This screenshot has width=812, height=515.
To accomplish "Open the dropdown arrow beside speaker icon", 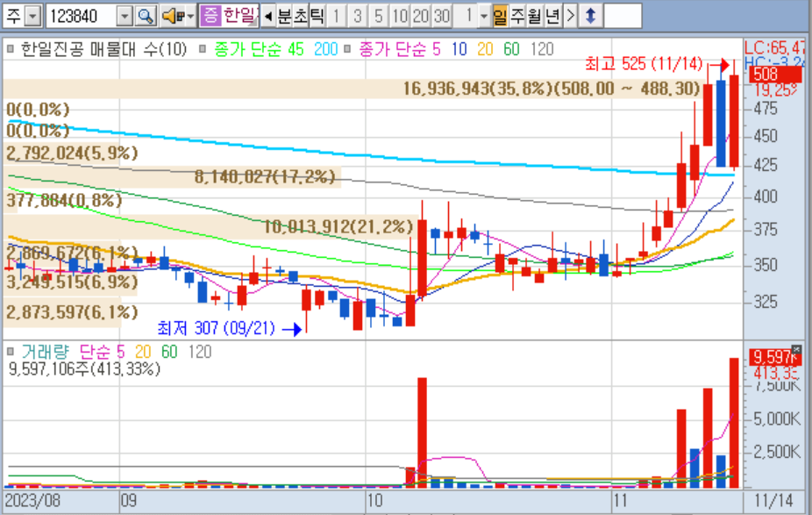I will (190, 16).
